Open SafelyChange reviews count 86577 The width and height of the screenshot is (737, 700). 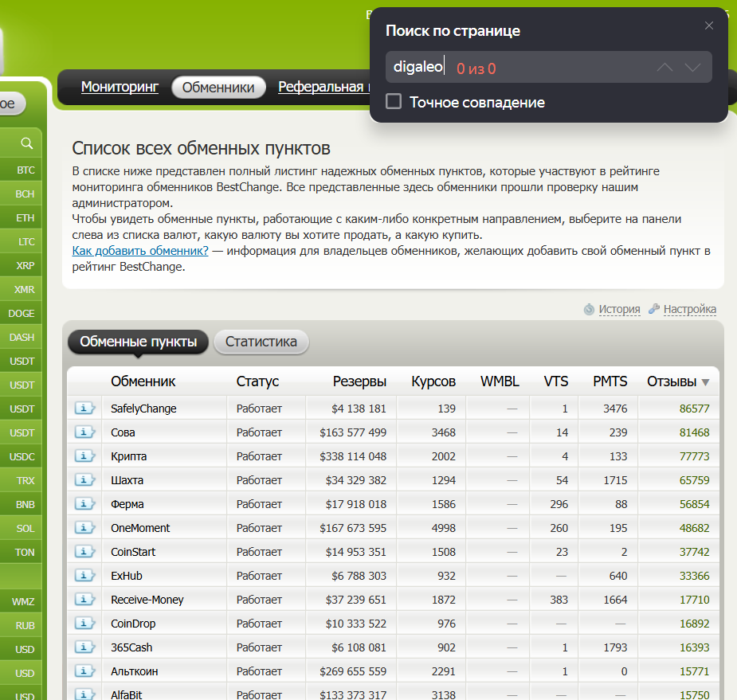pyautogui.click(x=694, y=409)
